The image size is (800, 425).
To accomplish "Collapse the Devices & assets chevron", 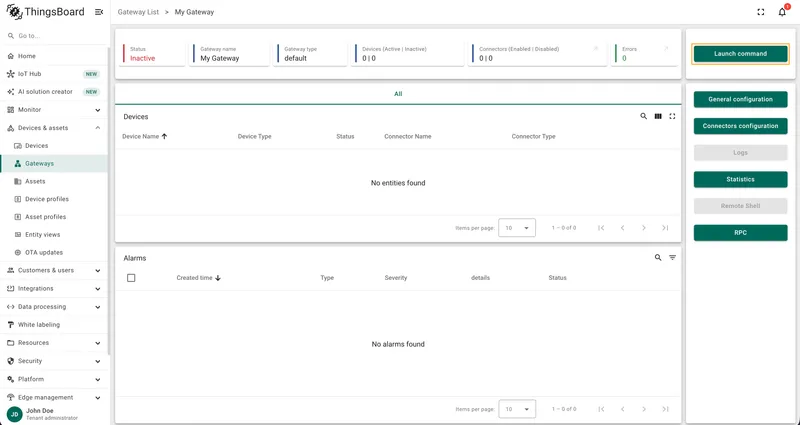I will (98, 128).
